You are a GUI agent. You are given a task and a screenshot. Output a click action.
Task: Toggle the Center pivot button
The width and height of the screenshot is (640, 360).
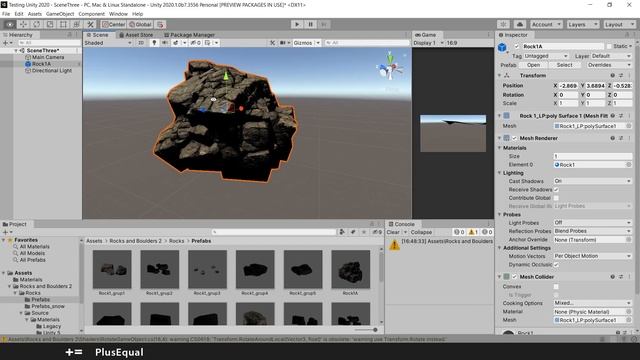point(113,24)
